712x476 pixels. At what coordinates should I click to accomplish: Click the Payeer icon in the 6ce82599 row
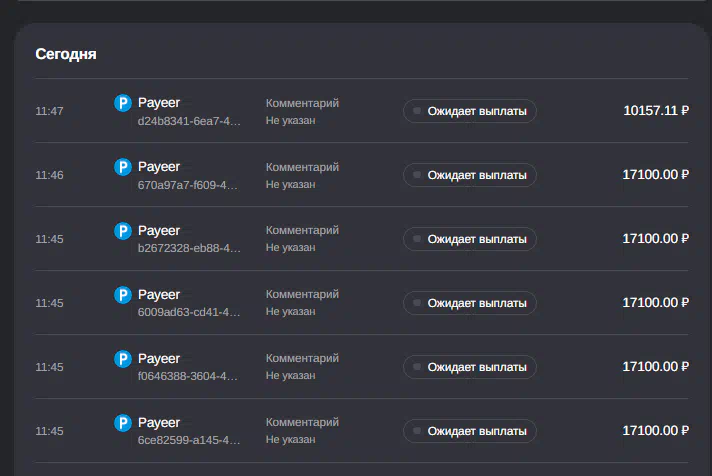[123, 423]
